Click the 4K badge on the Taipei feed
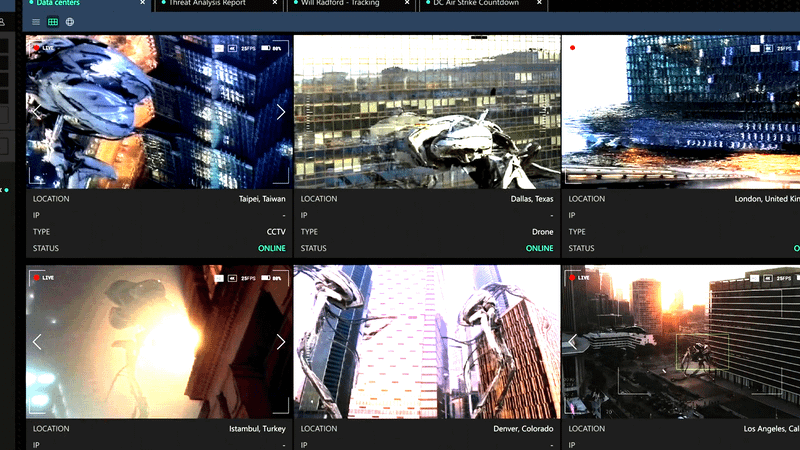Image resolution: width=800 pixels, height=450 pixels. [x=232, y=48]
